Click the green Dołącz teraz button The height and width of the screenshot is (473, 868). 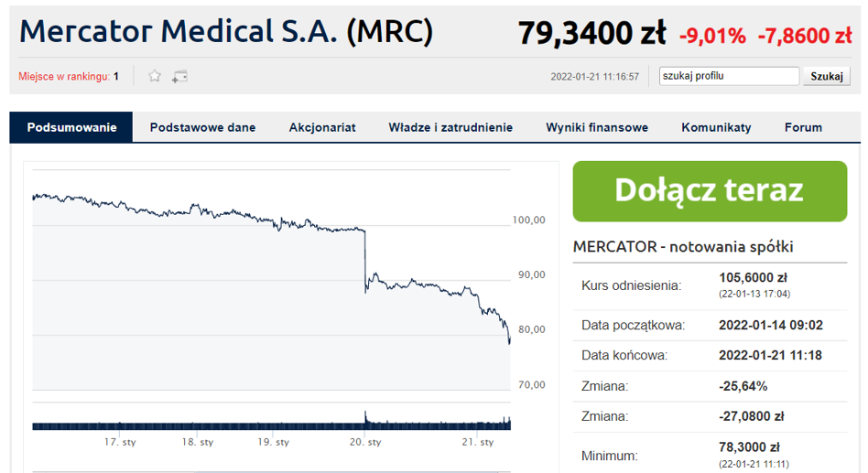pos(710,191)
